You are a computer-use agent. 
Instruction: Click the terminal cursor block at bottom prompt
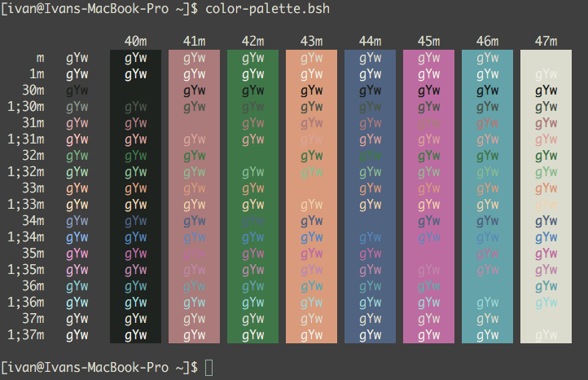(x=208, y=368)
